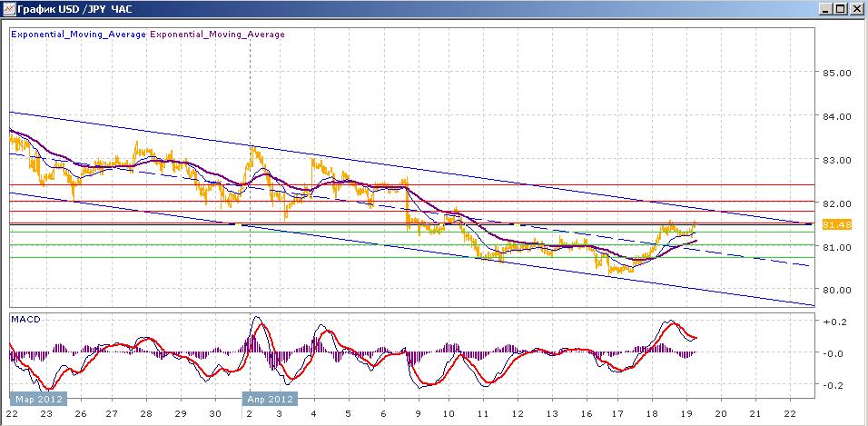Close the USD/JPY chart window
The image size is (868, 426).
point(856,9)
